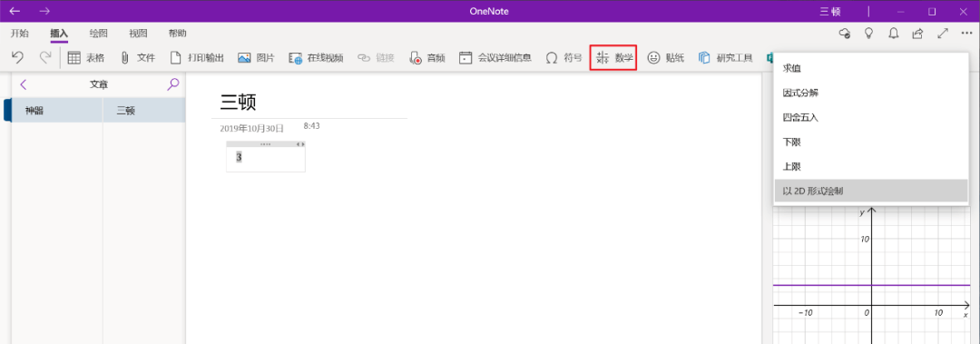Go forward with the title bar arrow
980x344 pixels.
pos(44,11)
